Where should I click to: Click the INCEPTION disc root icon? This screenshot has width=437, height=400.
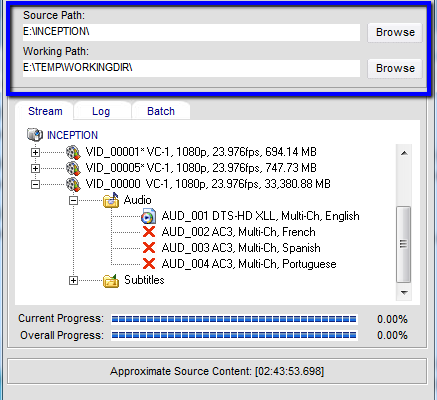(x=35, y=135)
